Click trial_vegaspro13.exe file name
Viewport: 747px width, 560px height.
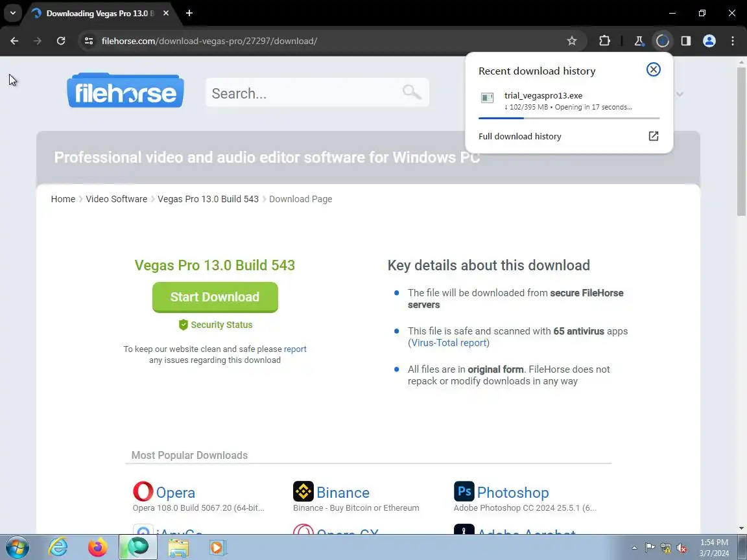tap(543, 96)
